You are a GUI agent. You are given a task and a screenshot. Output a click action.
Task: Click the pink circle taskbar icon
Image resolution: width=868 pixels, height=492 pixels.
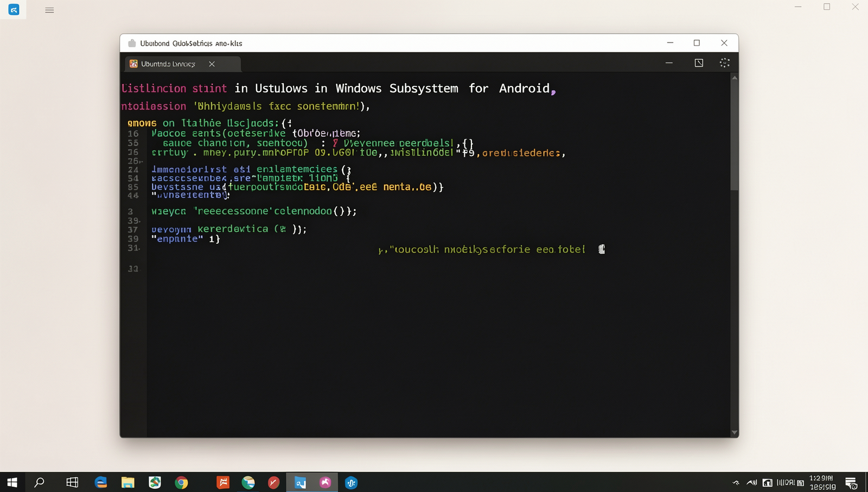click(325, 482)
